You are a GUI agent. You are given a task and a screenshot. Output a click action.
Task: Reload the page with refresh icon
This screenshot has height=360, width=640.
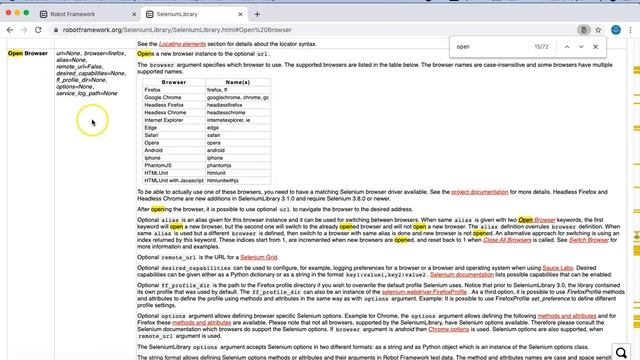(38, 30)
